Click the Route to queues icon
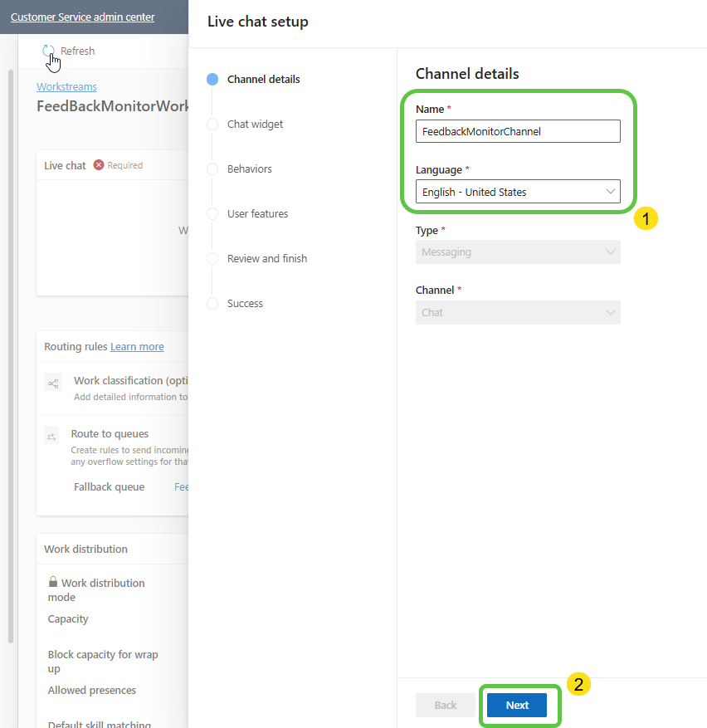Image resolution: width=707 pixels, height=728 pixels. [52, 436]
